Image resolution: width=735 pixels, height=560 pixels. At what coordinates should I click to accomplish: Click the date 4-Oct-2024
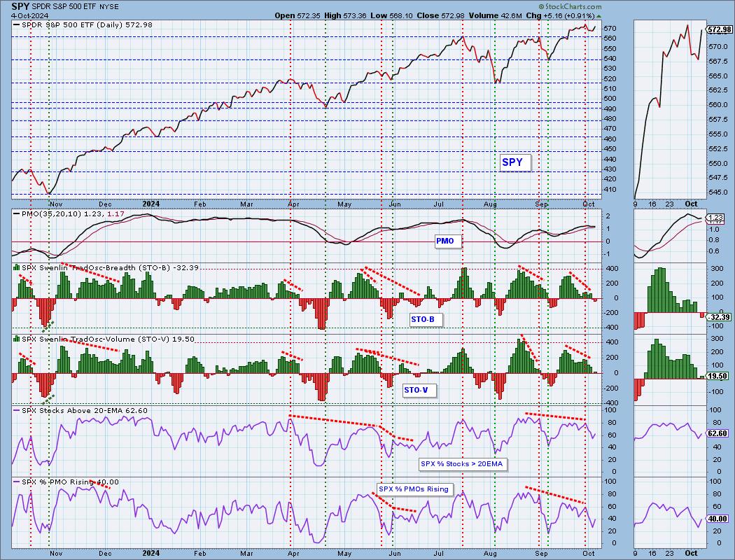29,15
